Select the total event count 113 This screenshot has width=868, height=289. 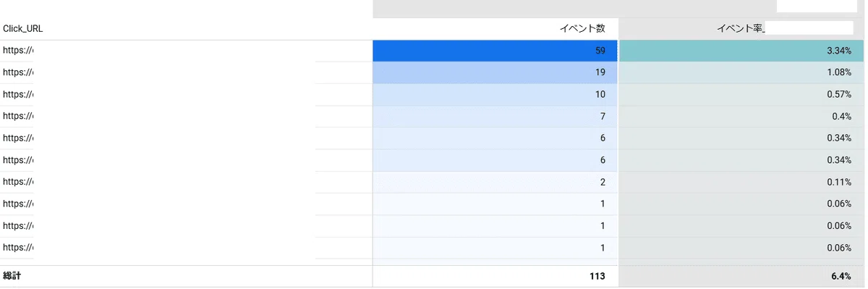(x=596, y=276)
